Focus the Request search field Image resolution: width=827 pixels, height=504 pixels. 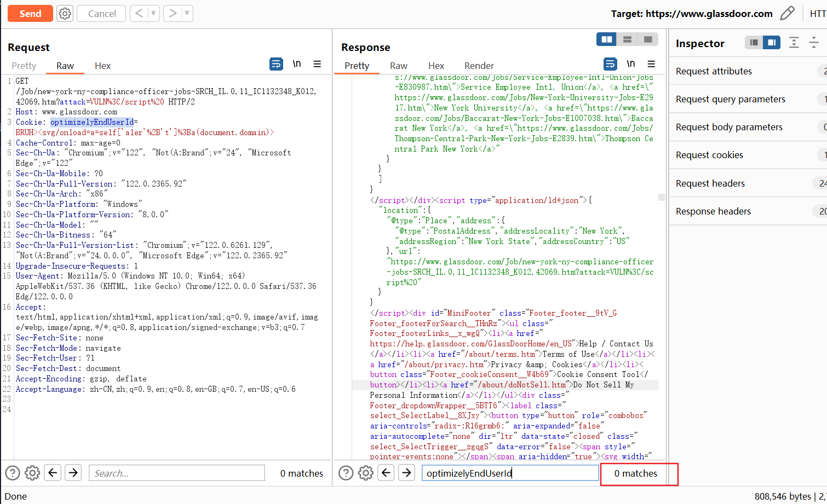coord(177,473)
